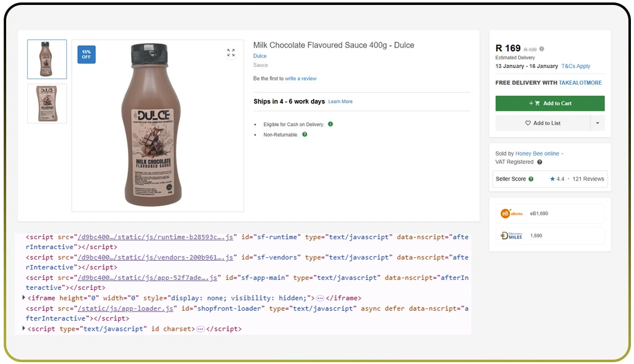Expand the hidden iframe element in the code
The height and width of the screenshot is (364, 634).
coord(24,298)
